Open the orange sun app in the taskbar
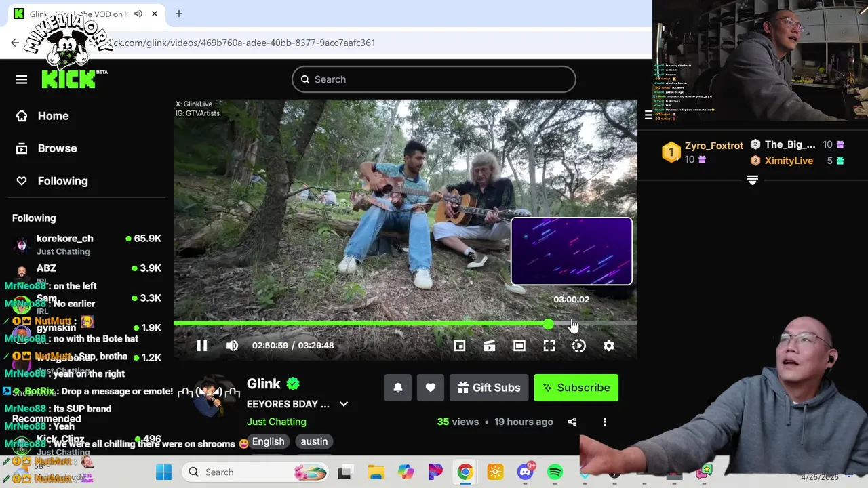This screenshot has width=868, height=488. pyautogui.click(x=495, y=472)
